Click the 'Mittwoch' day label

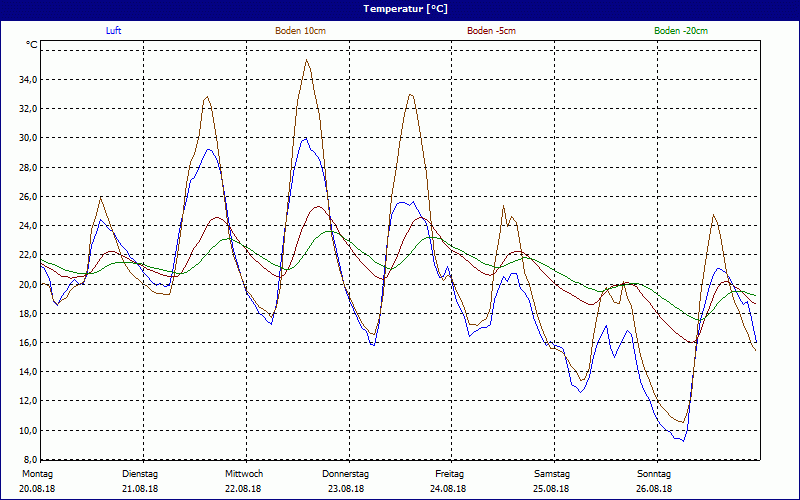[x=244, y=474]
